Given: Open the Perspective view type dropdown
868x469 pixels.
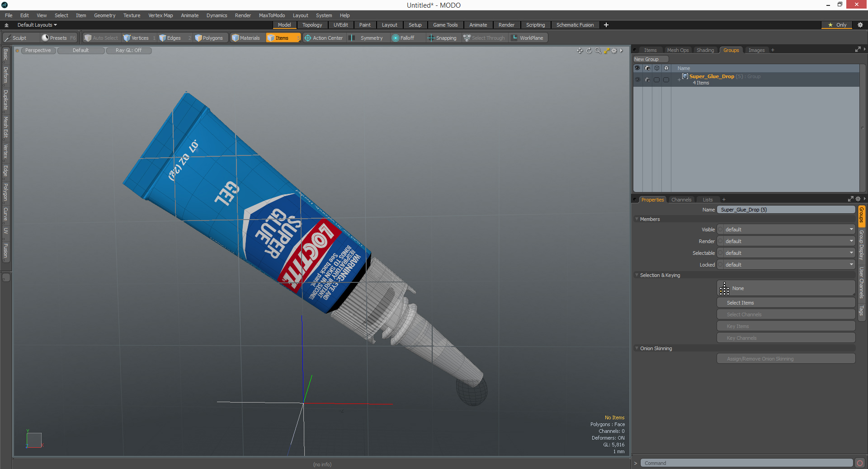Looking at the screenshot, I should pyautogui.click(x=38, y=51).
